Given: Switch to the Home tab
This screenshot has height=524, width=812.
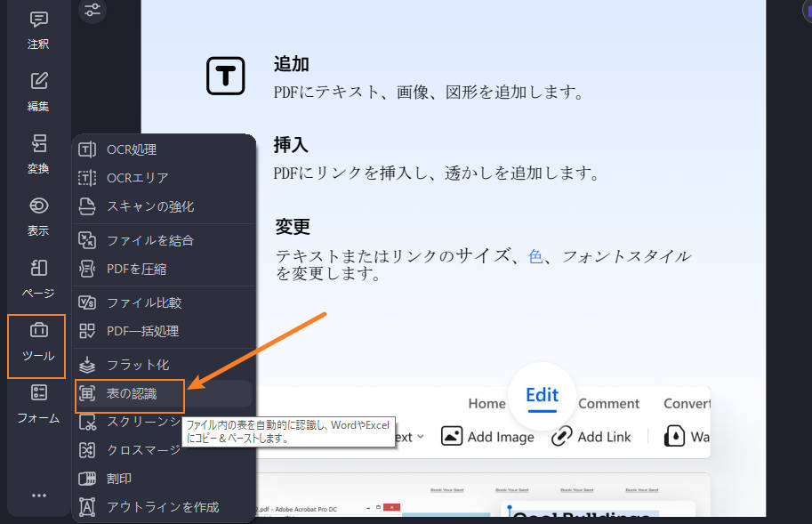Looking at the screenshot, I should point(486,403).
